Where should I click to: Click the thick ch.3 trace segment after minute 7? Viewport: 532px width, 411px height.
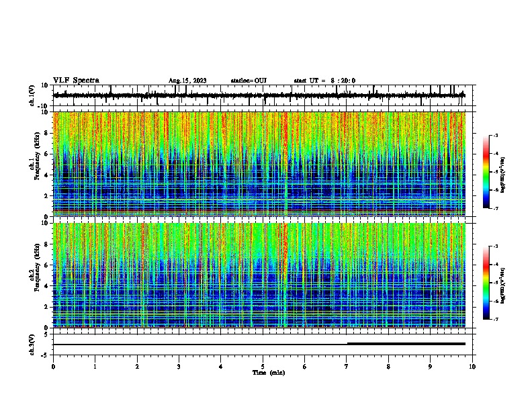[x=406, y=344]
